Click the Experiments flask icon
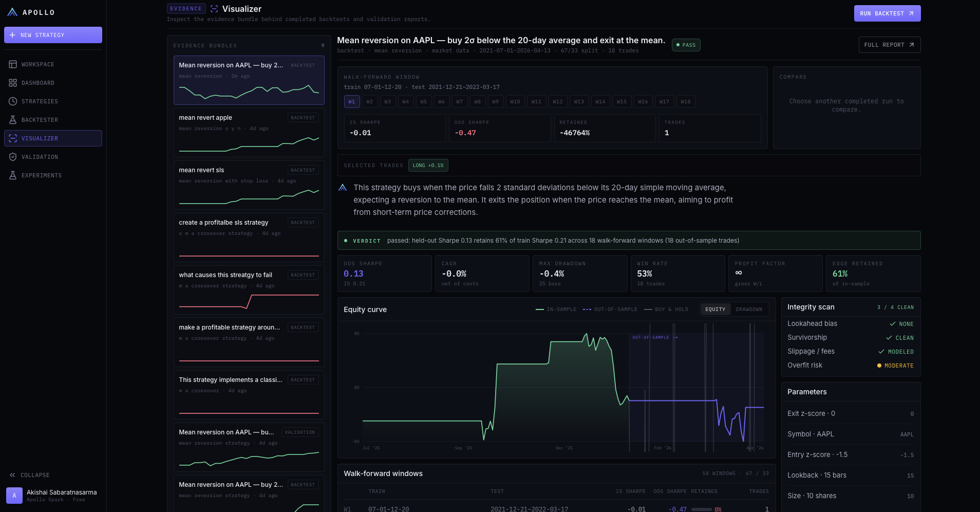980x512 pixels. point(13,175)
